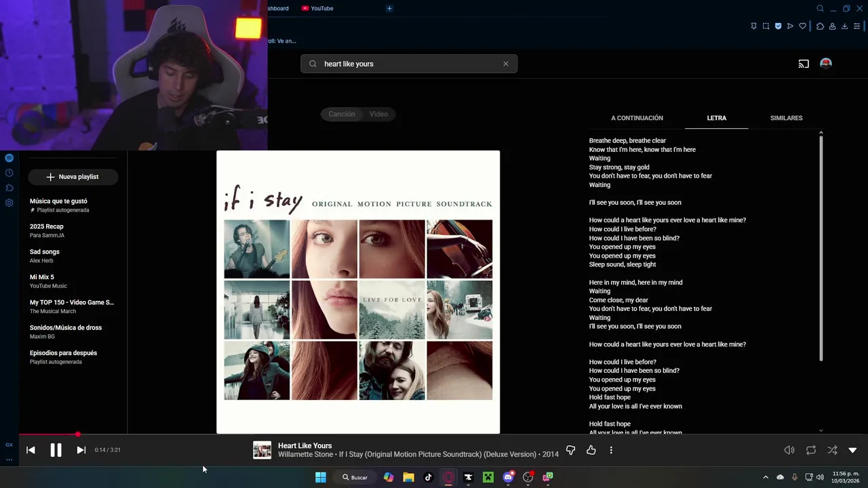Screen dimensions: 868x488
Task: Clear the search field with X
Action: click(505, 64)
